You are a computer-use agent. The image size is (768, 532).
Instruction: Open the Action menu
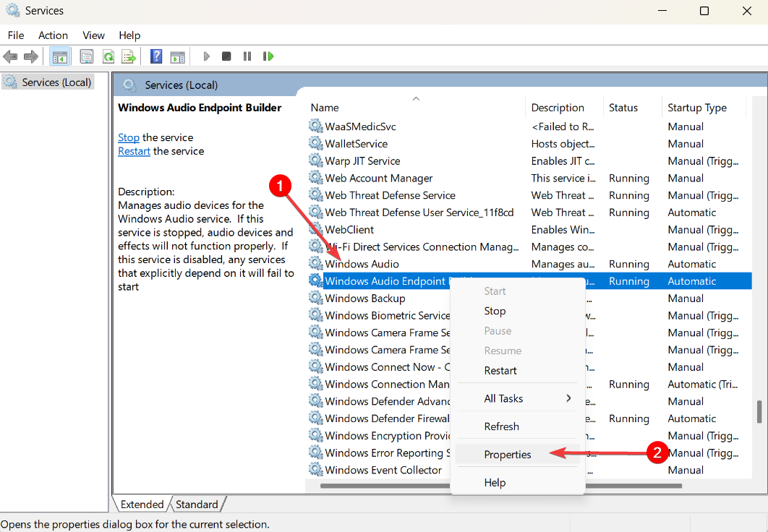[x=53, y=35]
